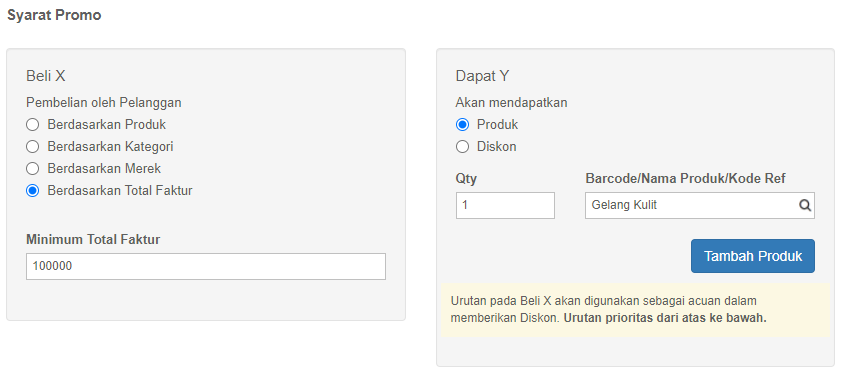Click the Tambah Produk button
Viewport: 841px width, 373px height.
coord(753,256)
